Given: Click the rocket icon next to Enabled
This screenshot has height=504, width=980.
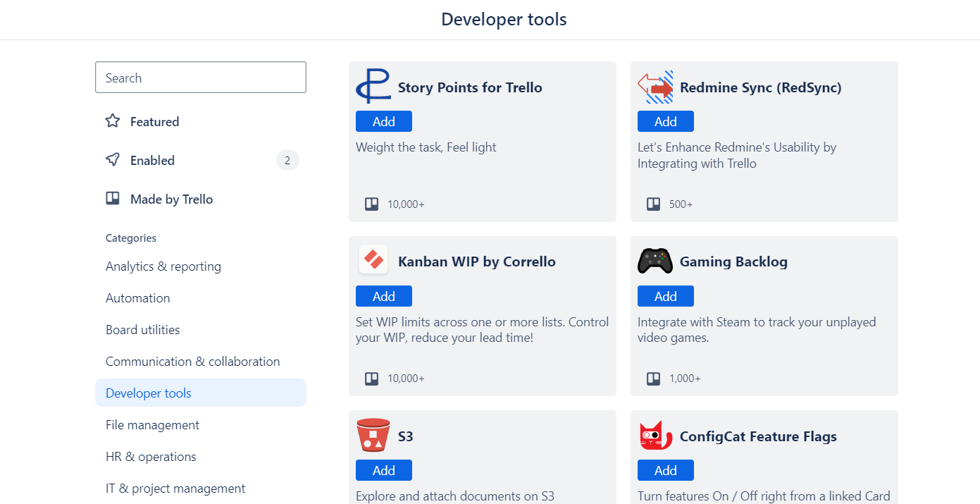Looking at the screenshot, I should click(113, 160).
